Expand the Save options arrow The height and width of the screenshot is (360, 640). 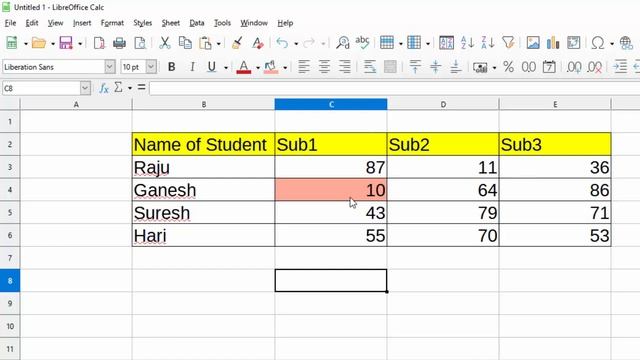click(x=80, y=43)
